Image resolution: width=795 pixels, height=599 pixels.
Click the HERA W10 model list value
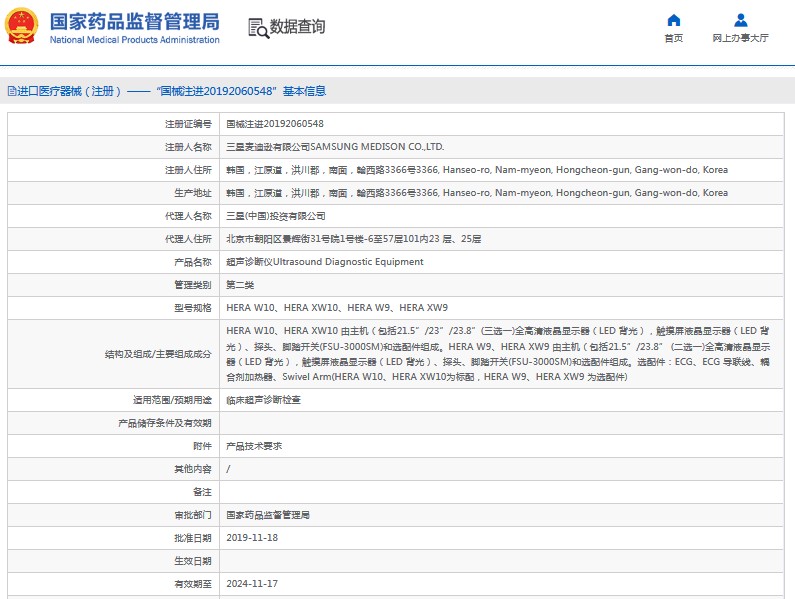337,308
